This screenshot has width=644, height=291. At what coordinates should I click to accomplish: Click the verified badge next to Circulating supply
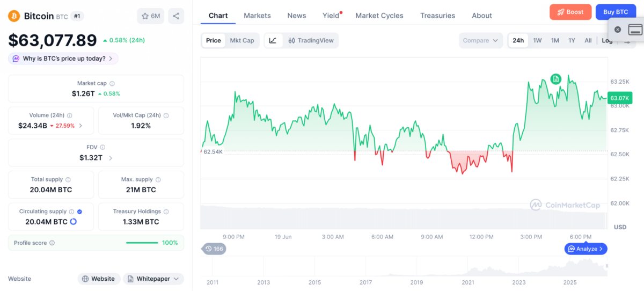tap(79, 212)
